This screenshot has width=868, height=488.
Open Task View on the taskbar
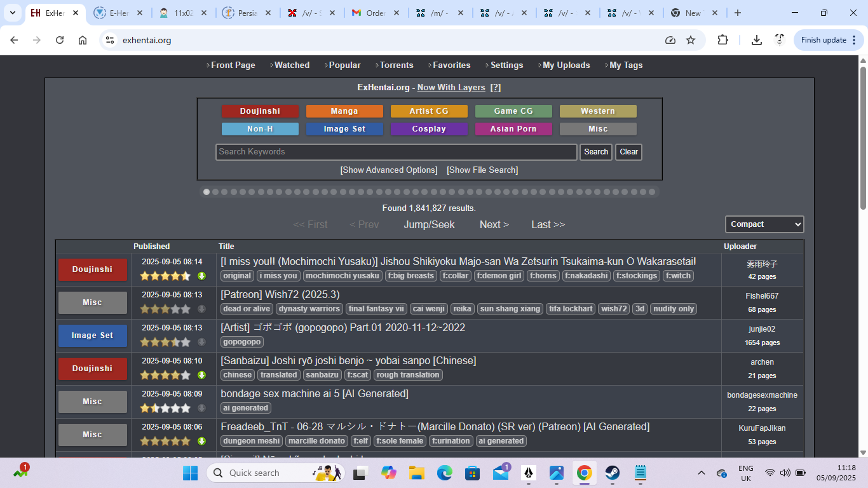361,473
